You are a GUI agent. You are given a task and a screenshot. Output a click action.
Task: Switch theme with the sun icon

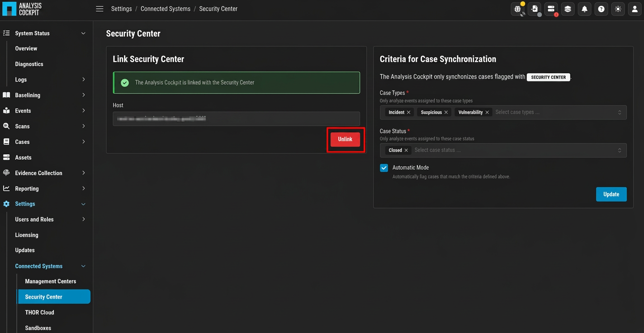(x=618, y=9)
